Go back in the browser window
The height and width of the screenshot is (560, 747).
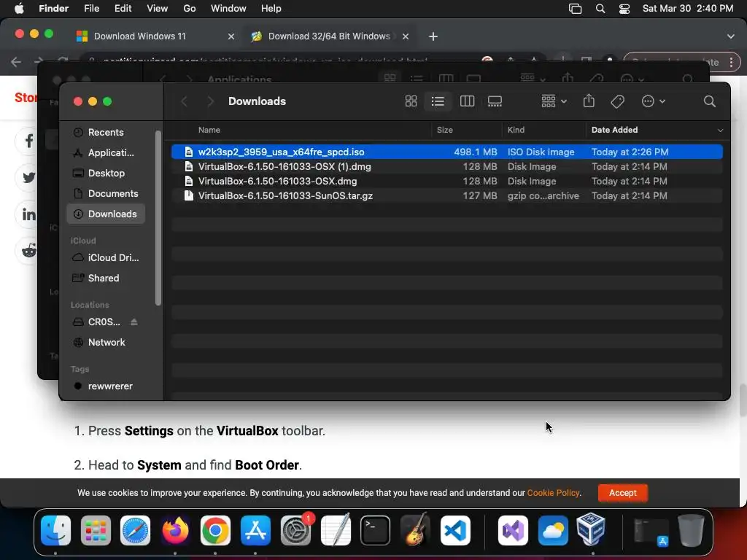(16, 62)
